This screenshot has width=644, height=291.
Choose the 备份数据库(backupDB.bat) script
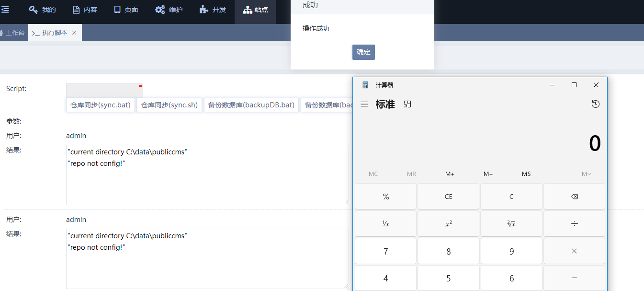point(251,105)
